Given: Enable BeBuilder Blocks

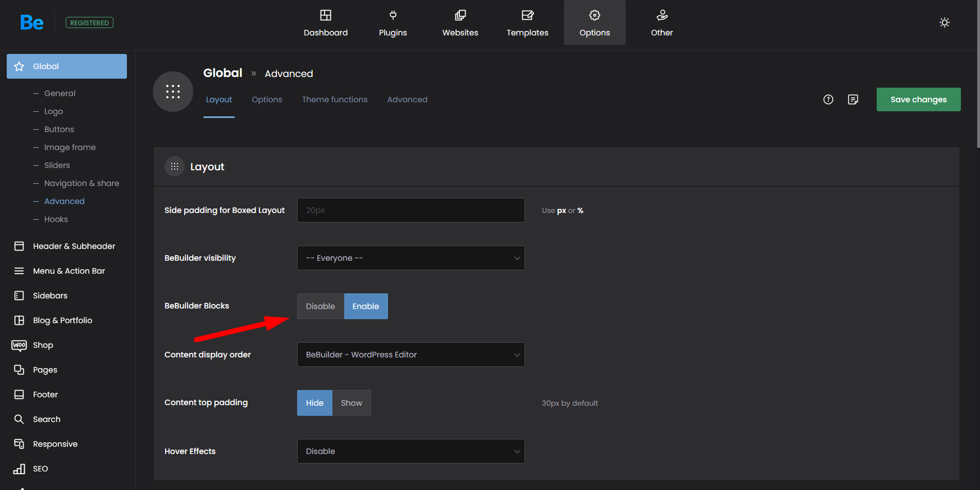Looking at the screenshot, I should pyautogui.click(x=366, y=306).
